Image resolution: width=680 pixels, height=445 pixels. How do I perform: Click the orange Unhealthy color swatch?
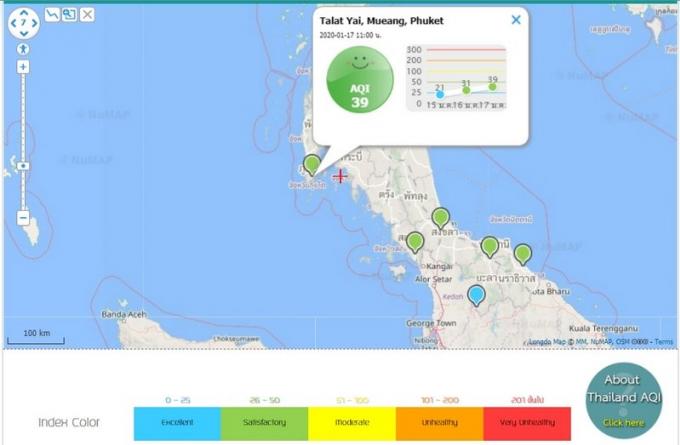point(440,423)
